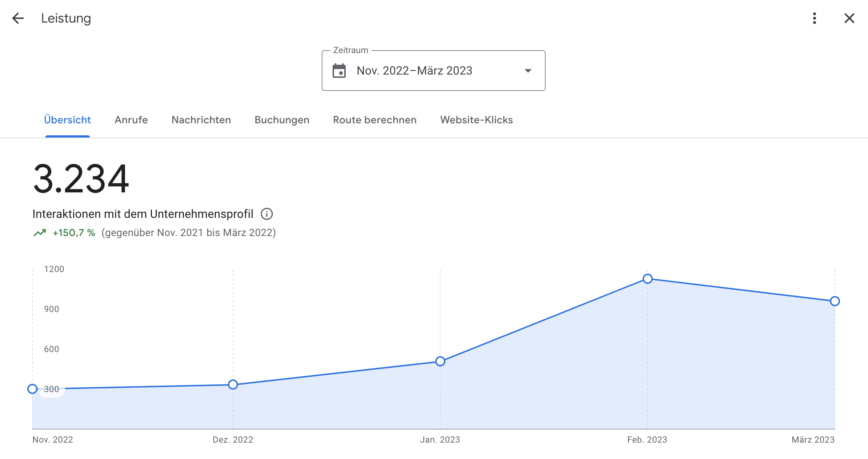Click the Feb. 2023 peak data point
This screenshot has height=459, width=868.
(x=647, y=279)
